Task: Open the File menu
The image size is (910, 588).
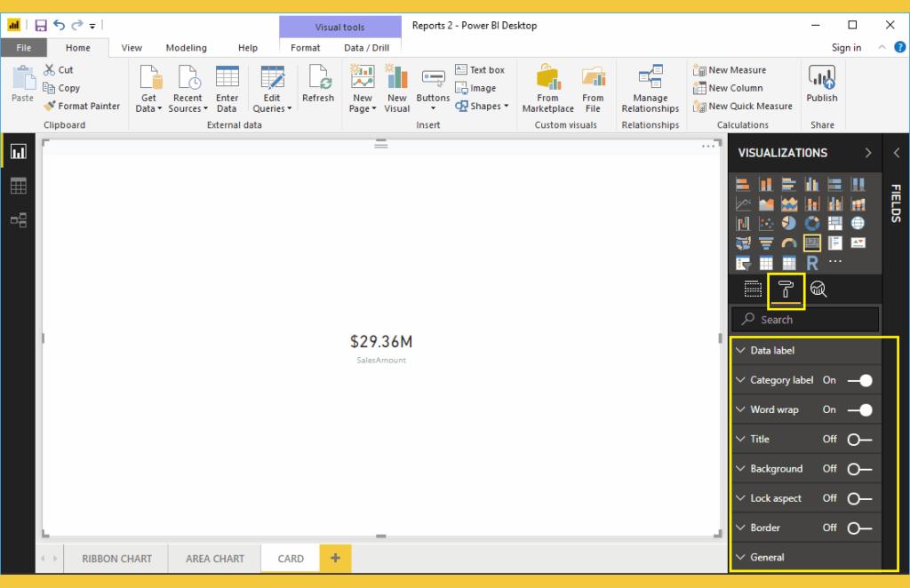Action: tap(24, 48)
